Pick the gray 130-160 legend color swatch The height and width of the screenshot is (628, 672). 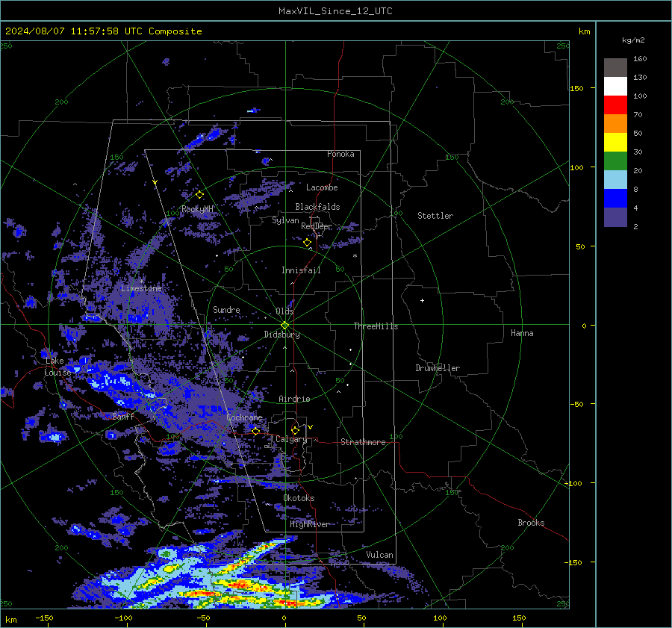615,68
